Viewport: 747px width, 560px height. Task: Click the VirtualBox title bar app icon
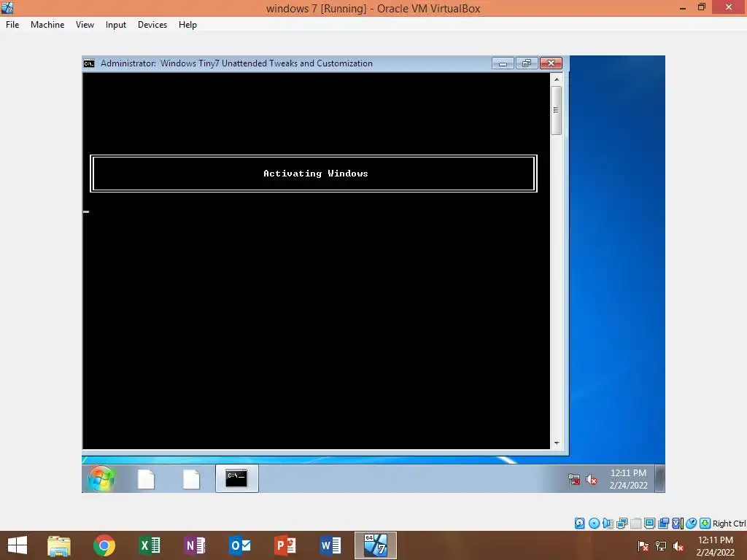[x=7, y=7]
